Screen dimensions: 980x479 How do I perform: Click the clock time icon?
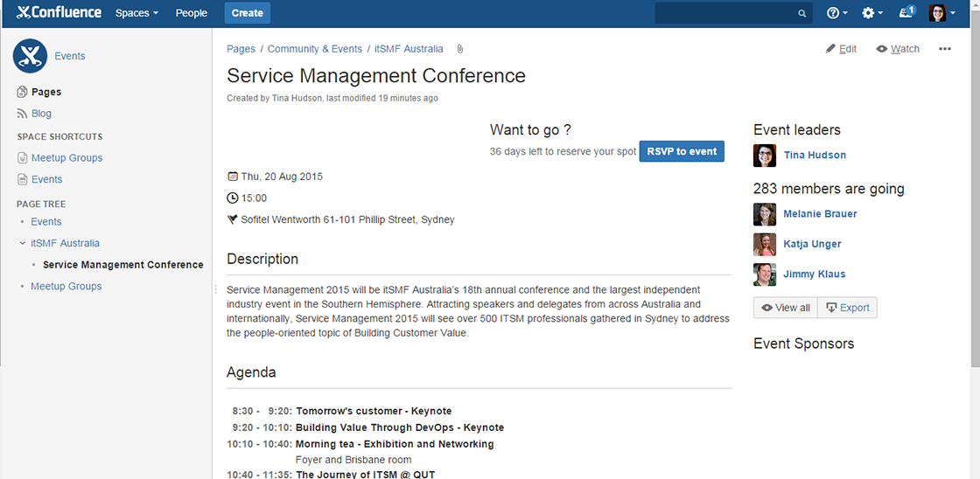(233, 198)
